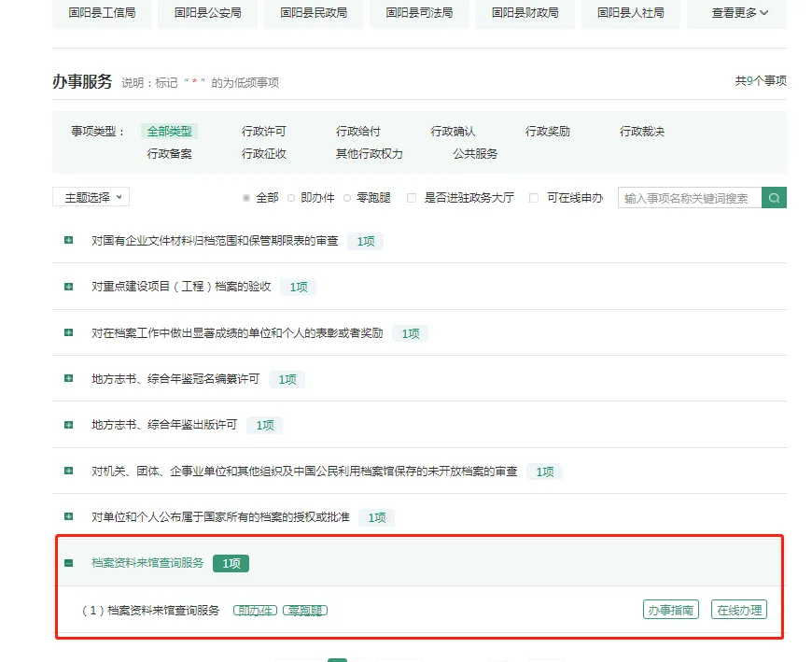Expand 对在档案工作中做出显著成绩 表彰 plus icon
The width and height of the screenshot is (812, 662).
tap(68, 332)
